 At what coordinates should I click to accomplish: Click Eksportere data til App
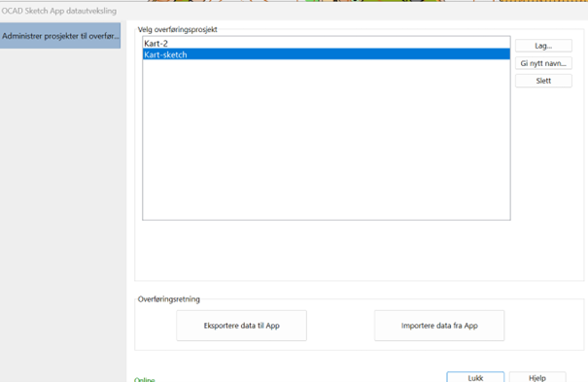coord(241,326)
